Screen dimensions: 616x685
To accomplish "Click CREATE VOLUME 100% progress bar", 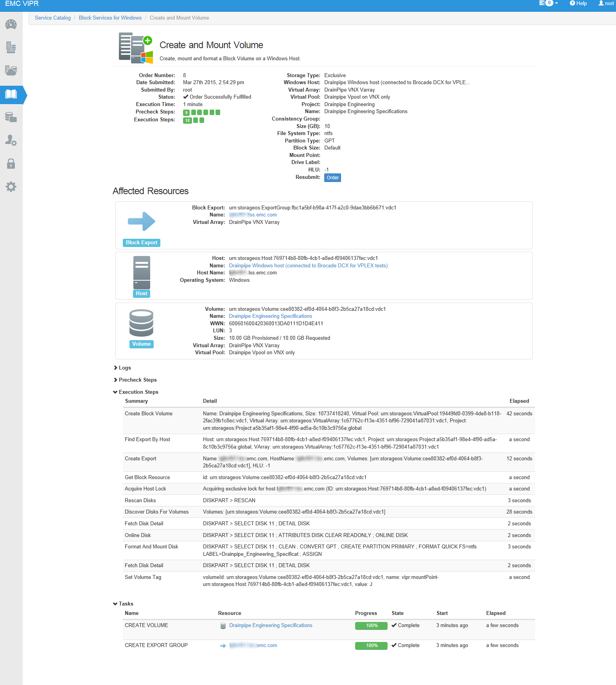I will (372, 626).
